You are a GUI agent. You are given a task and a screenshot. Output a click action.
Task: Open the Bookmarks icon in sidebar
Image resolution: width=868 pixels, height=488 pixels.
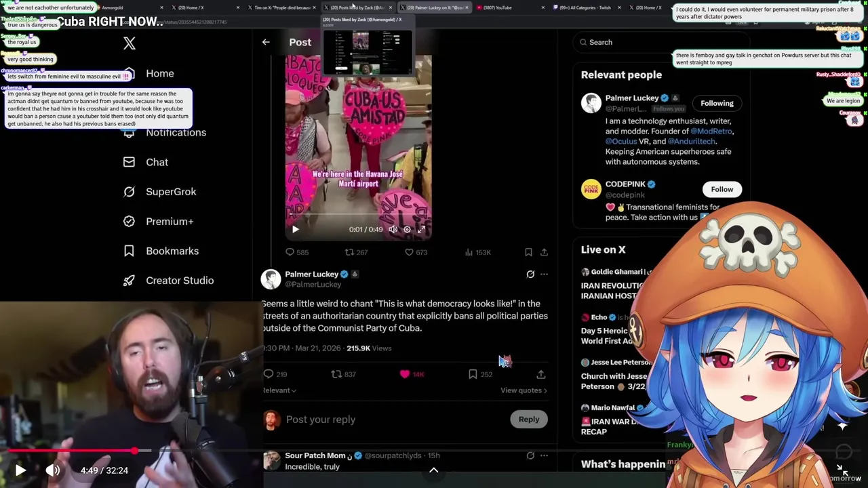(x=129, y=251)
